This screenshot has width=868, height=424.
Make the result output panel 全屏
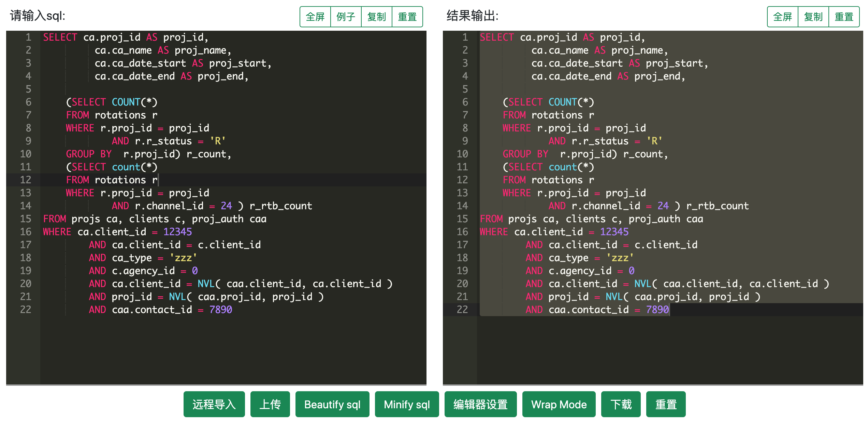click(x=782, y=17)
